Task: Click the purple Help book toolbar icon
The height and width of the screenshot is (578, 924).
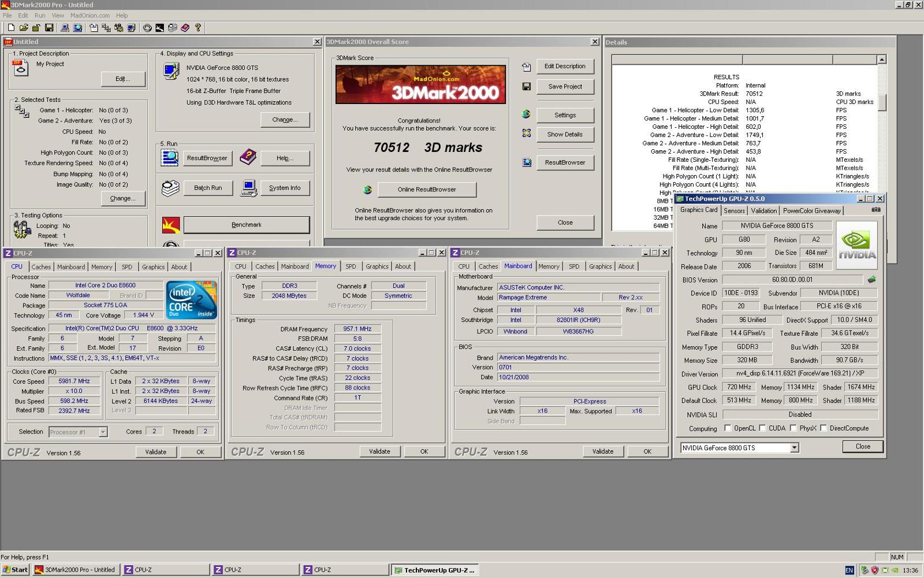Action: click(x=185, y=27)
